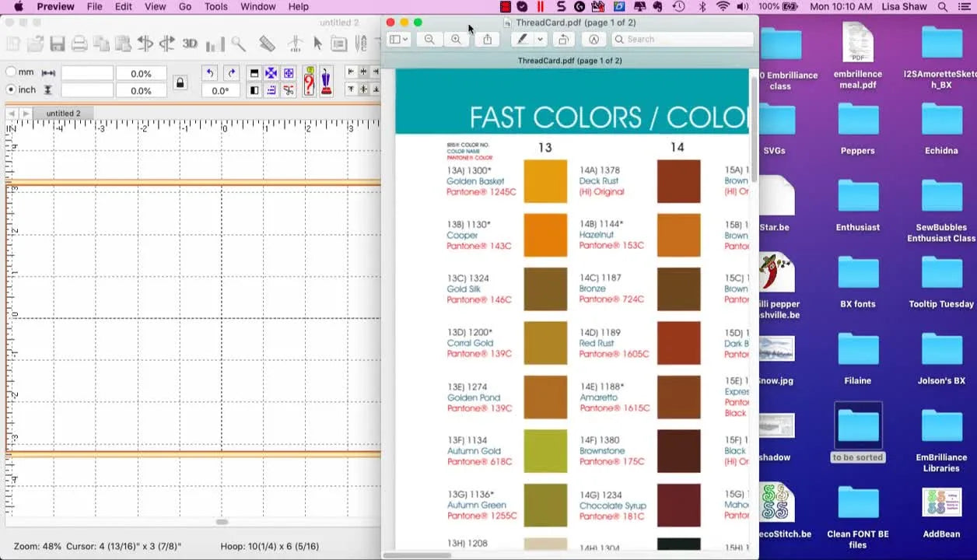The height and width of the screenshot is (560, 977).
Task: Open the Apple menu
Action: (x=19, y=7)
